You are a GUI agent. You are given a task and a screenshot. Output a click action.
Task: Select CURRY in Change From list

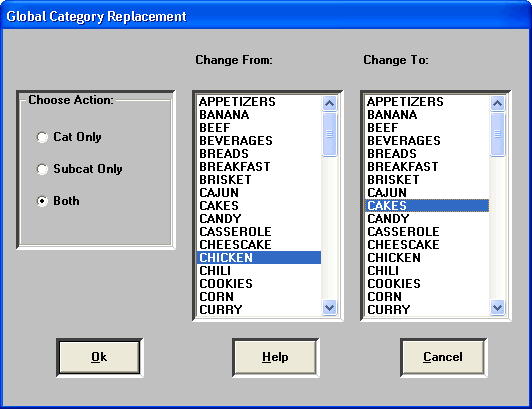coord(259,309)
